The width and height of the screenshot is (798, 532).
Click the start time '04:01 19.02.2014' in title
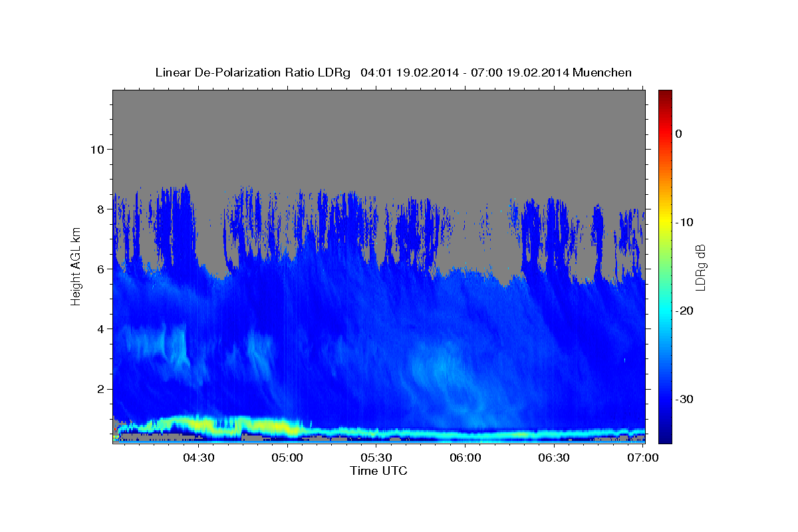(409, 72)
